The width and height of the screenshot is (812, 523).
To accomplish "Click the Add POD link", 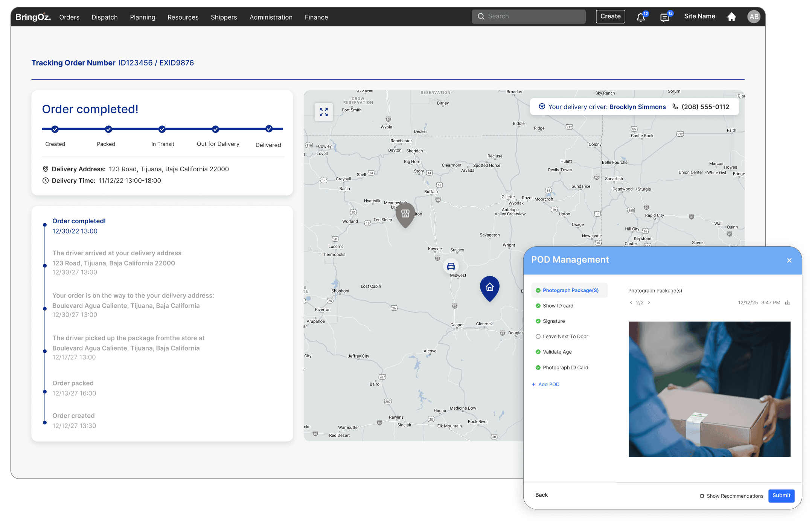I will (549, 384).
